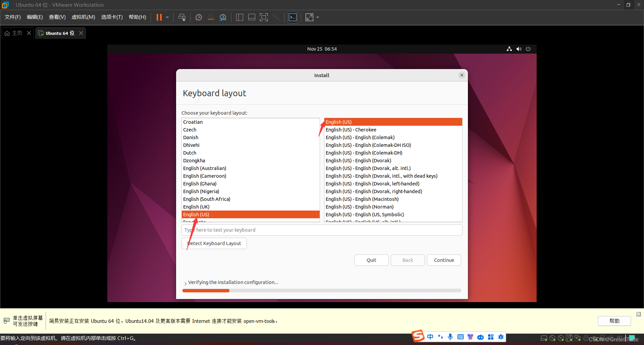
Task: Open the 虚拟机(M) menu
Action: point(84,17)
